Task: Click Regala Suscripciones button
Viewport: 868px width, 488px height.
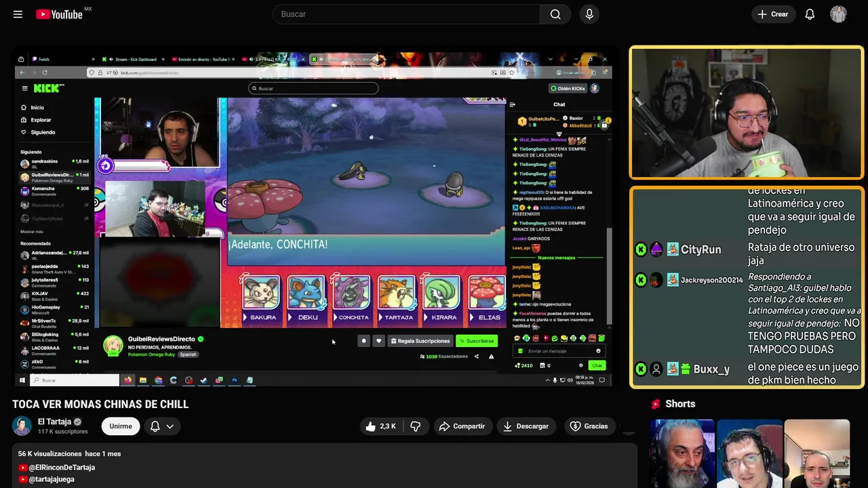Action: pyautogui.click(x=420, y=341)
